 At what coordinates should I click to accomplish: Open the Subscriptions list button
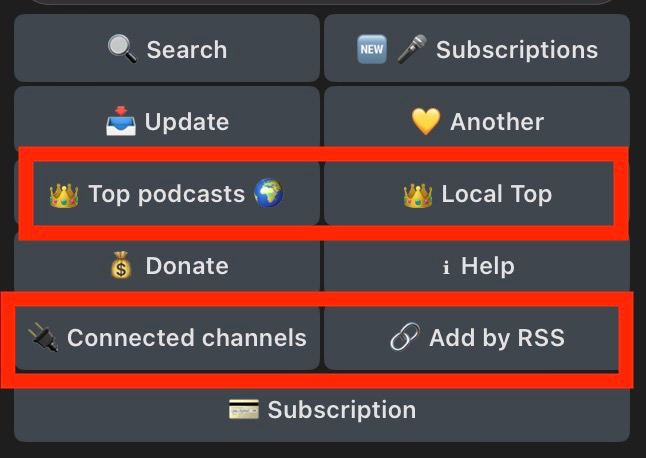click(x=477, y=48)
